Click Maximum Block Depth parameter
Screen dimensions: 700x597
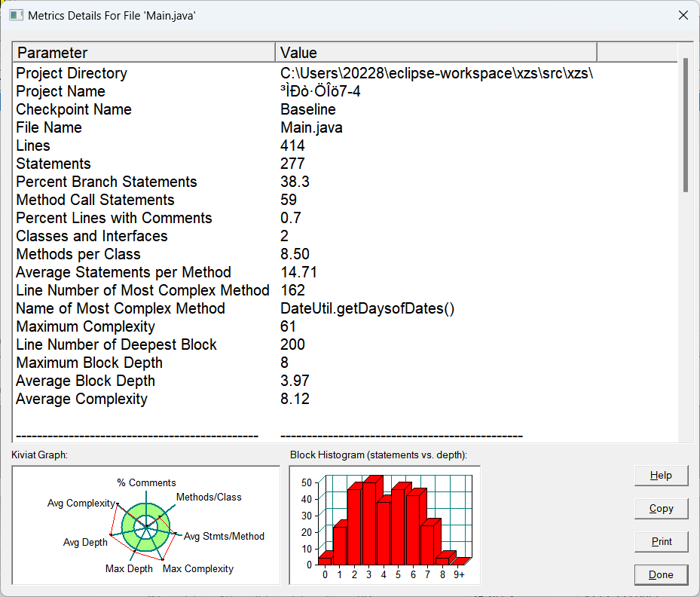click(89, 363)
